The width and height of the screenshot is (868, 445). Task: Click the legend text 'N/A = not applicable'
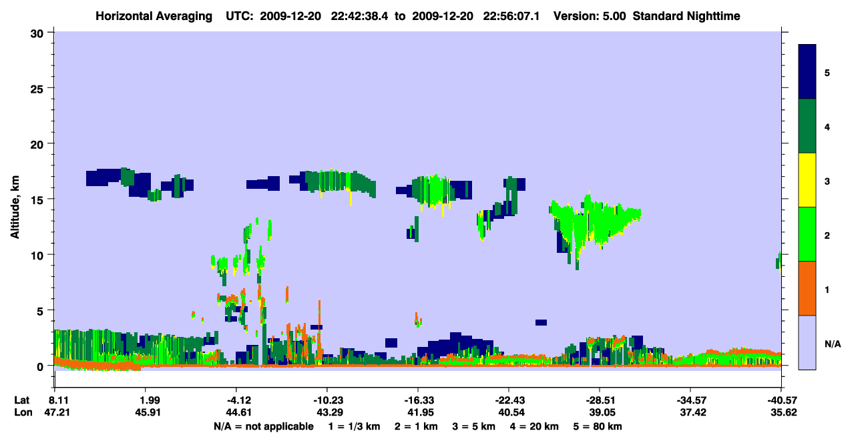[263, 426]
